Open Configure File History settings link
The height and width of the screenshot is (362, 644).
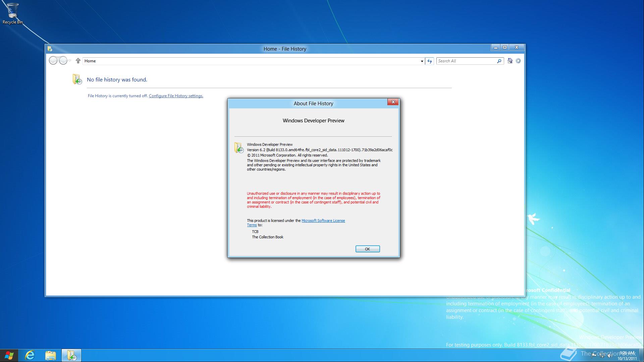[x=176, y=96]
